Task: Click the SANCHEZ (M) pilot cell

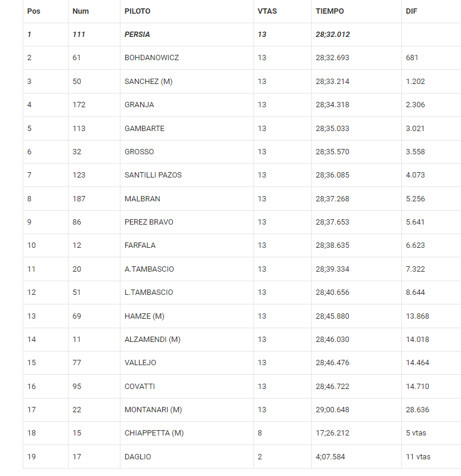Action: (148, 82)
